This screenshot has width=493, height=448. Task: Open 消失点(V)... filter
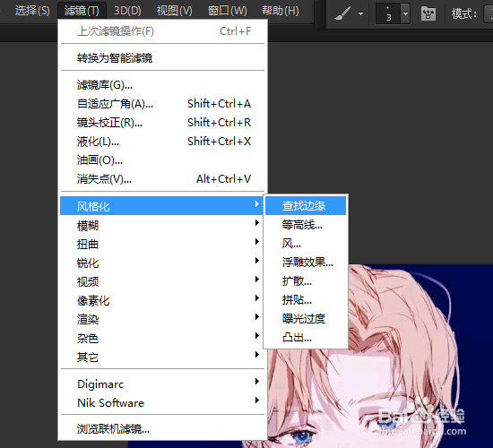click(162, 179)
